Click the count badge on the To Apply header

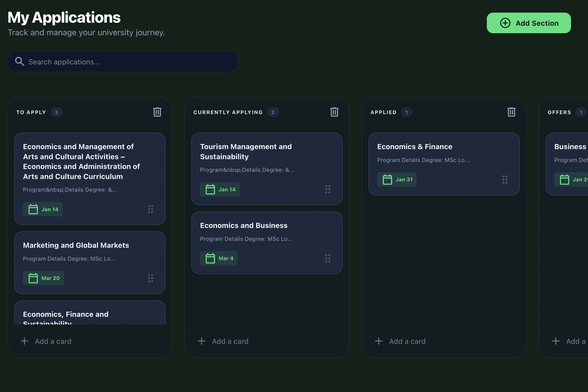(56, 112)
